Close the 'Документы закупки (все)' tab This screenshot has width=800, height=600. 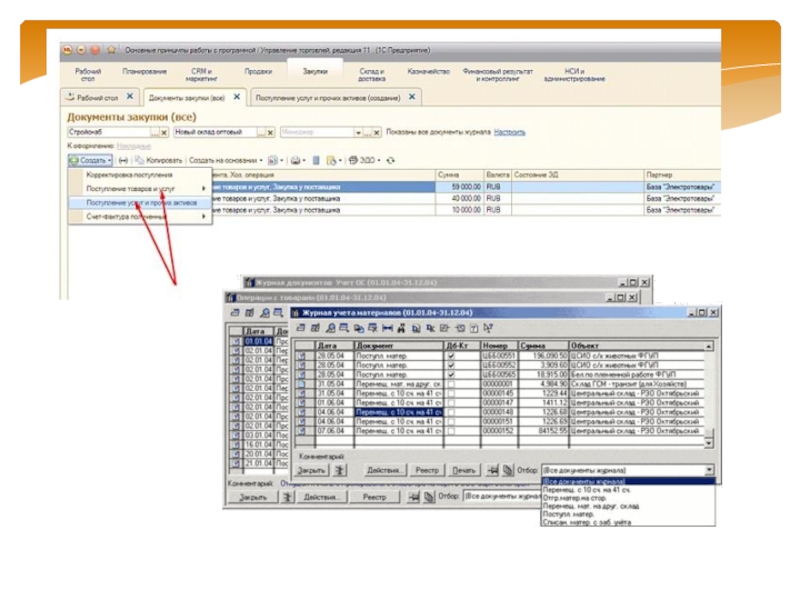[237, 98]
